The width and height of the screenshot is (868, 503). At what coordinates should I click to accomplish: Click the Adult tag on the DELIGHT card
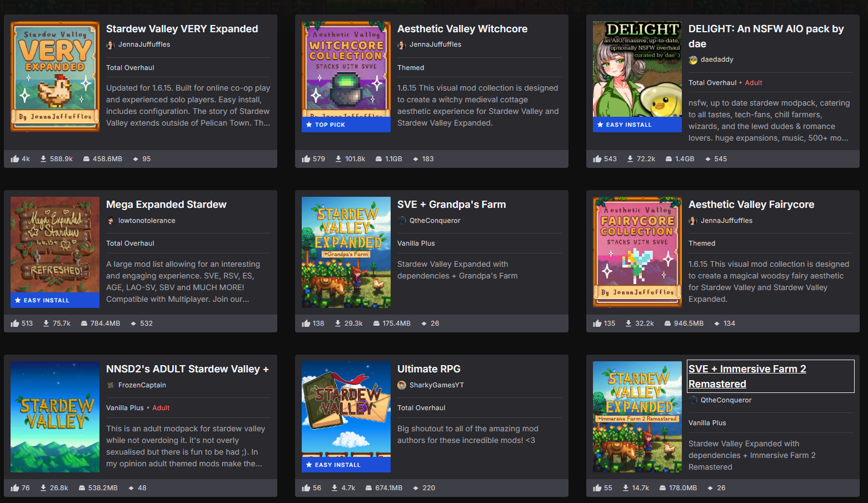[x=754, y=83]
